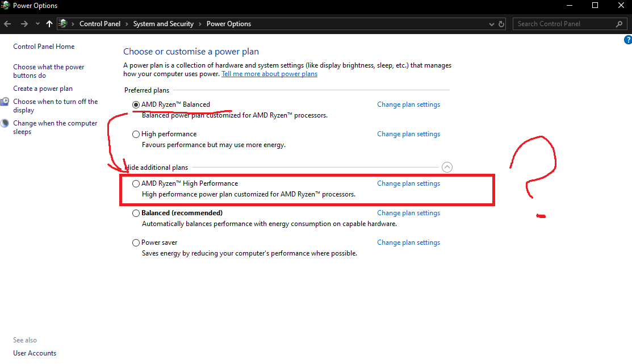This screenshot has height=364, width=632.
Task: Open Tell me more about power plans
Action: click(269, 74)
